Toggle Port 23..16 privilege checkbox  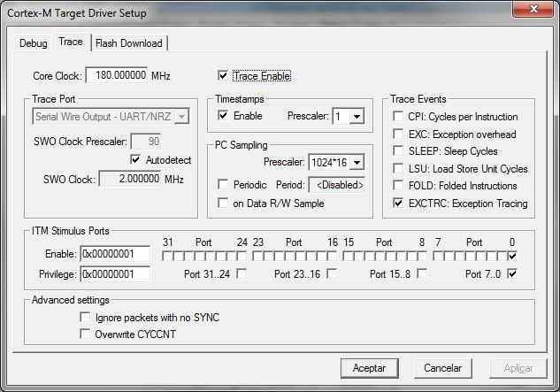(332, 274)
